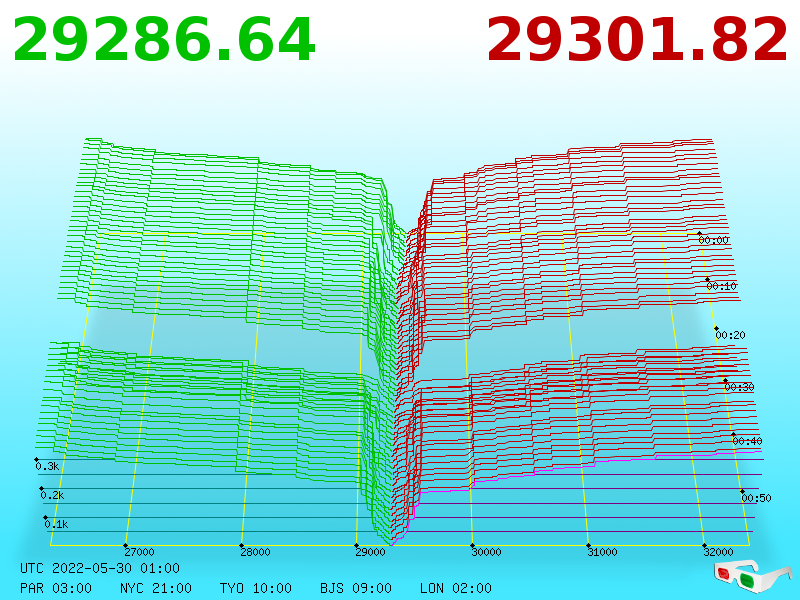The image size is (800, 600).
Task: Click the 30000 price axis label
Action: tap(486, 552)
